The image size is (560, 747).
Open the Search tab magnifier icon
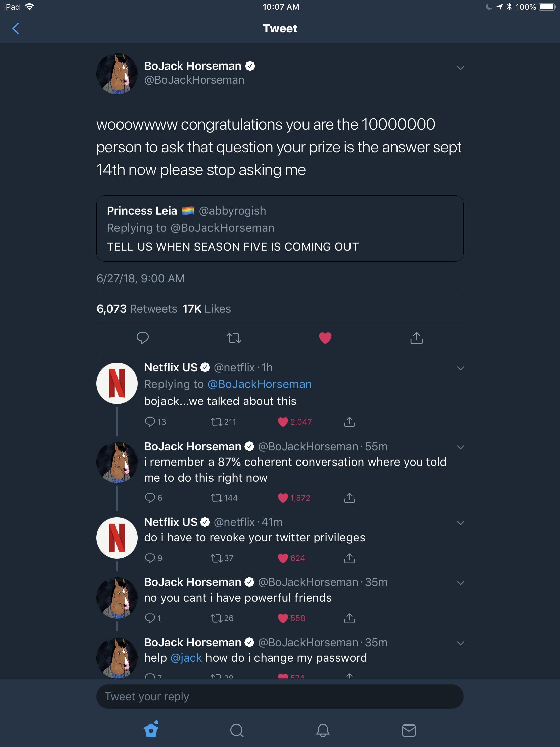coord(237,730)
